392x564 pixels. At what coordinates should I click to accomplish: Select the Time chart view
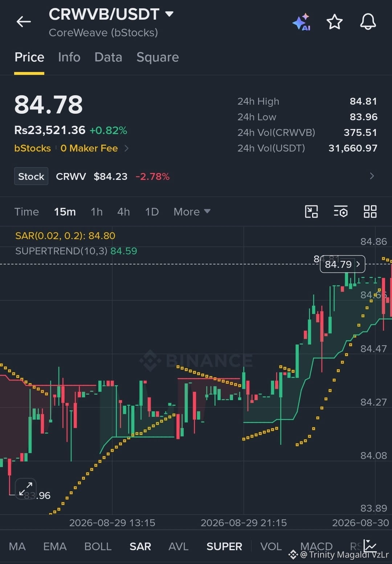coord(26,211)
